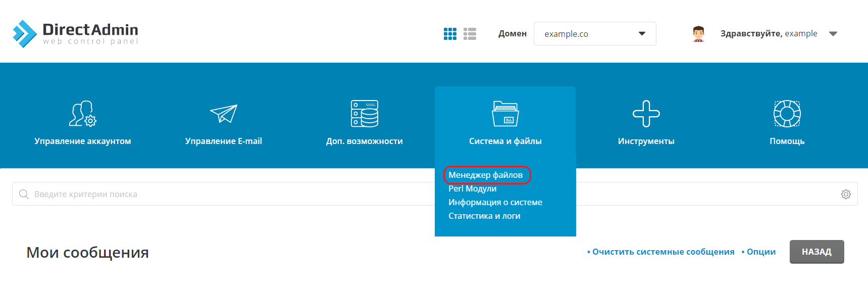Click the Доп. возможности database icon

coord(365,114)
